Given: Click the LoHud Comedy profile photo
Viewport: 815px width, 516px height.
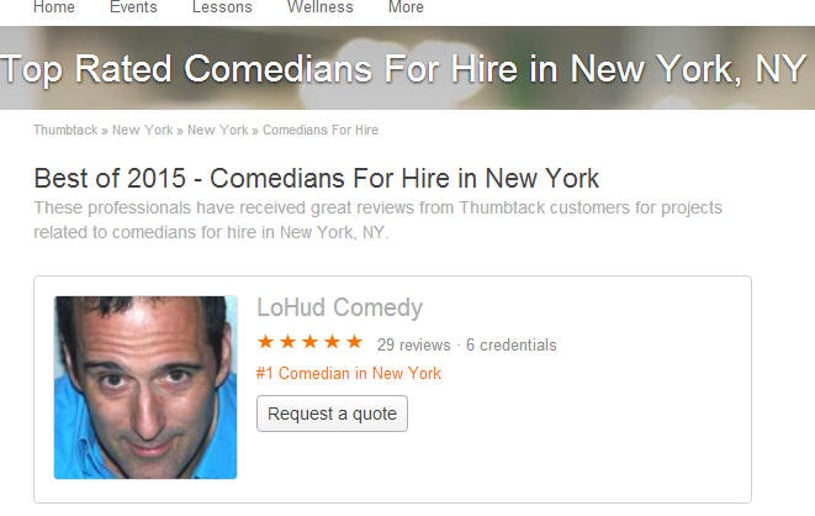Looking at the screenshot, I should (146, 387).
